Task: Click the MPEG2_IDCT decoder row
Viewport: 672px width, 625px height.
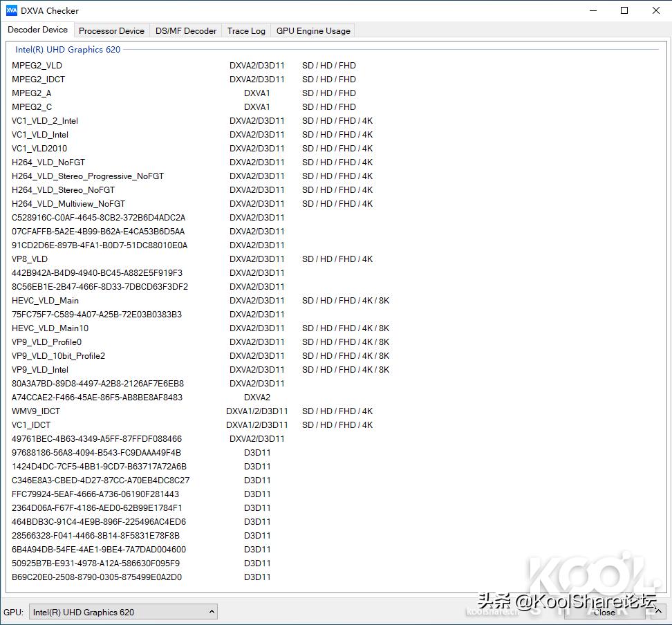Action: tap(38, 79)
